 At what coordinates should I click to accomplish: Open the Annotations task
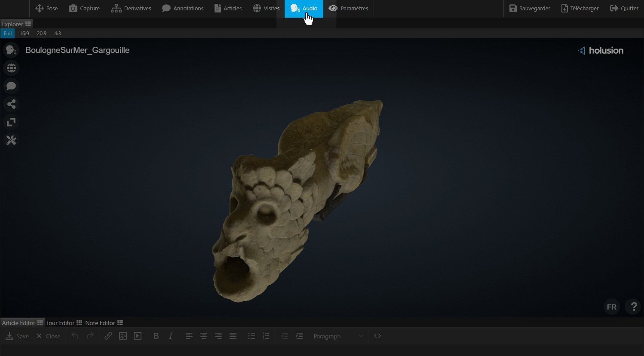pos(183,8)
